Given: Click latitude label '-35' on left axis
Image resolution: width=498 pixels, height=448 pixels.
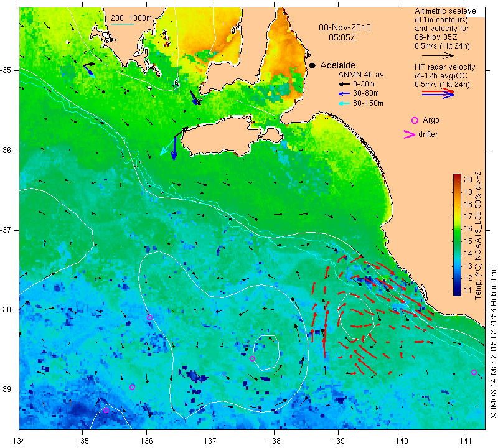Looking at the screenshot, I should (x=6, y=70).
